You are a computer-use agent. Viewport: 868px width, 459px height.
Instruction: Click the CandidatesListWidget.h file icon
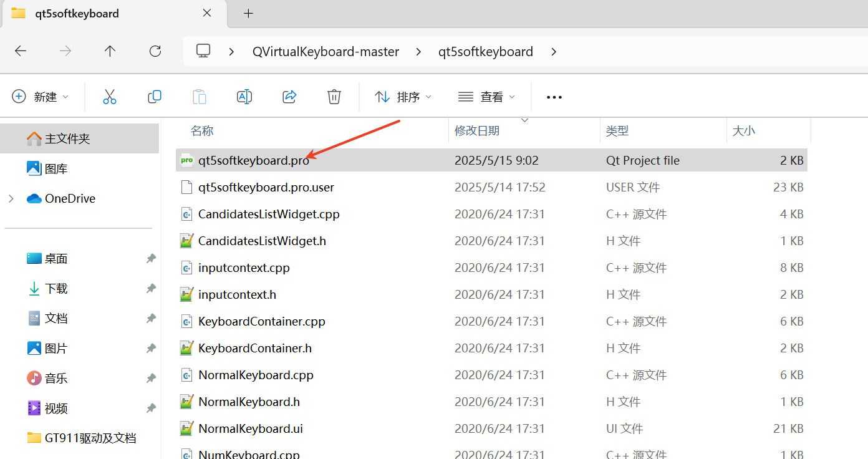pos(186,241)
